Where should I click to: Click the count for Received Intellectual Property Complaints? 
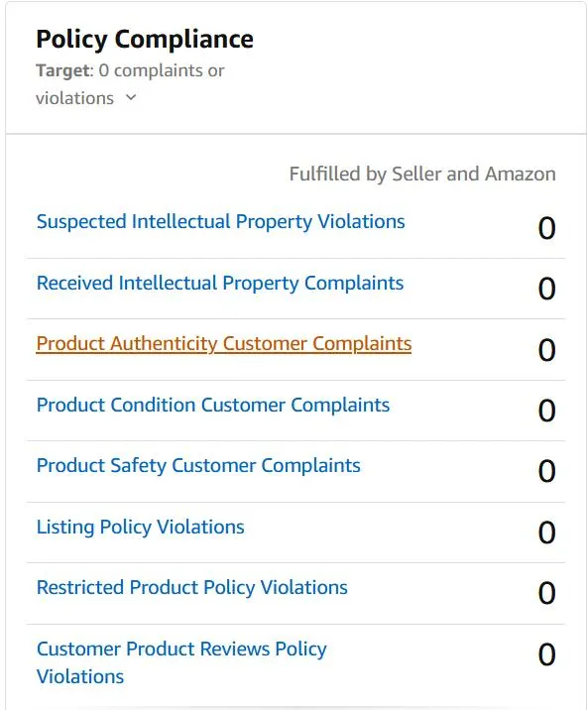(x=546, y=289)
